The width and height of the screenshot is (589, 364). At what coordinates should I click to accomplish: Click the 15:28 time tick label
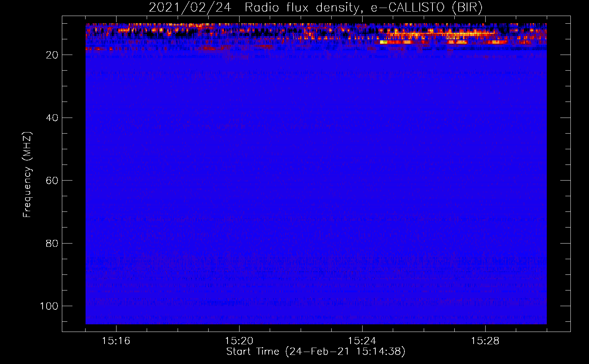485,341
